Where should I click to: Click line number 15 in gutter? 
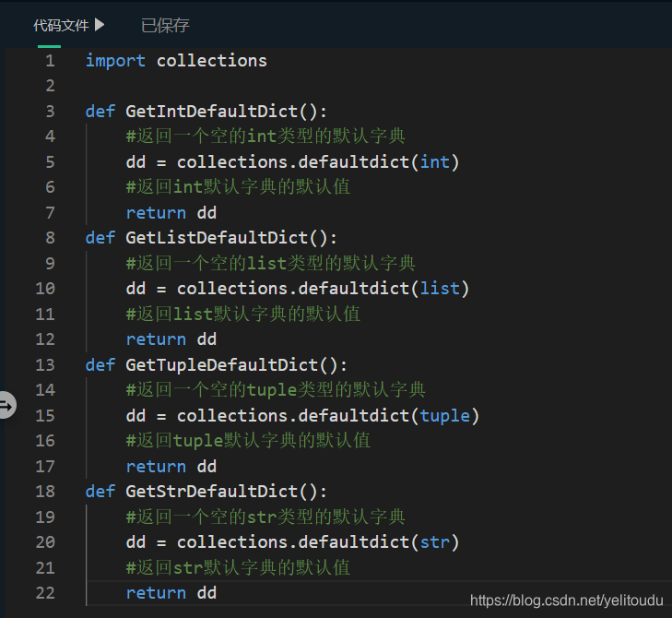45,415
